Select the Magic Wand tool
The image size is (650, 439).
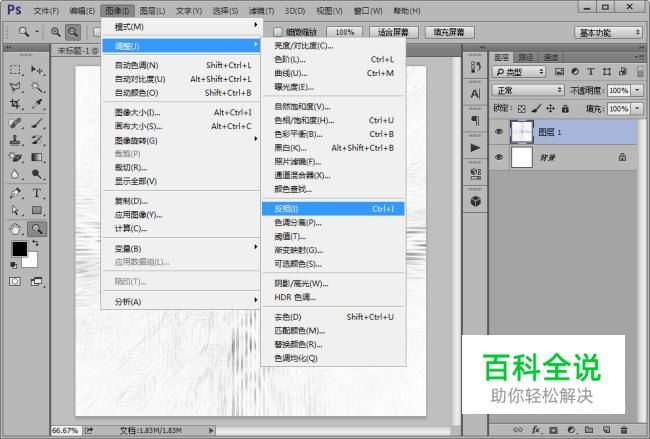[x=37, y=87]
